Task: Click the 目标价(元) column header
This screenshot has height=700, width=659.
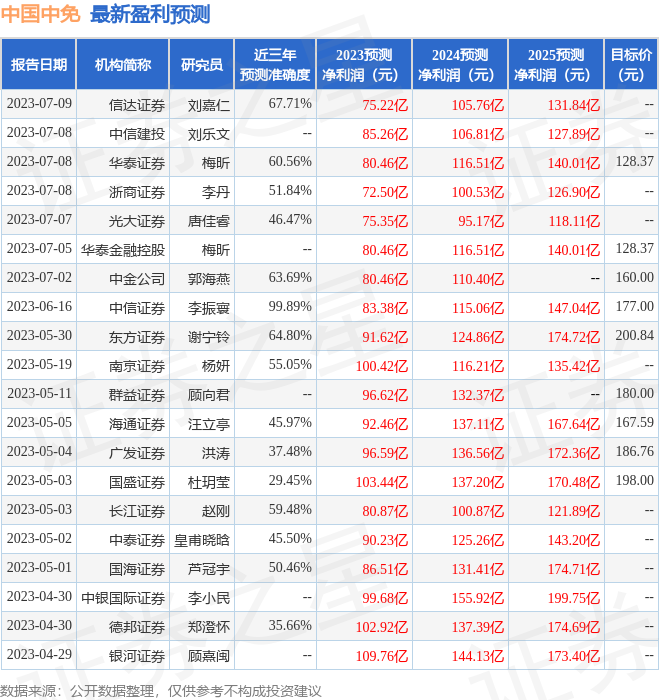Action: pyautogui.click(x=631, y=64)
